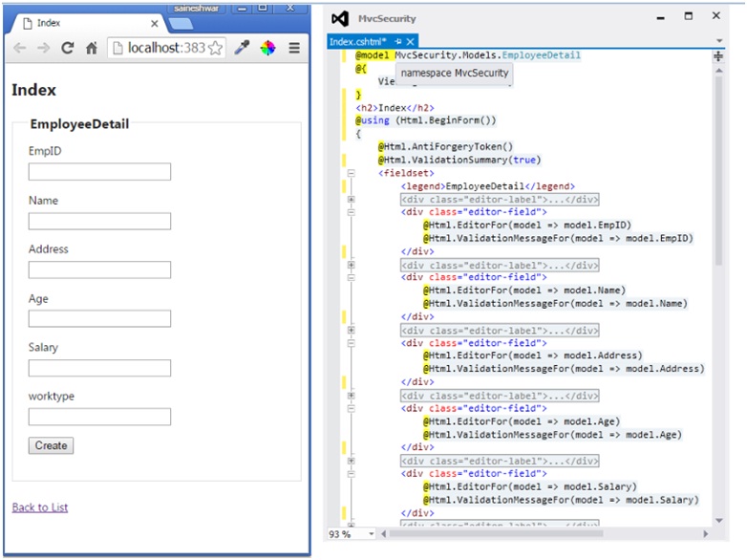Click the editor scroll down arrow

click(719, 520)
